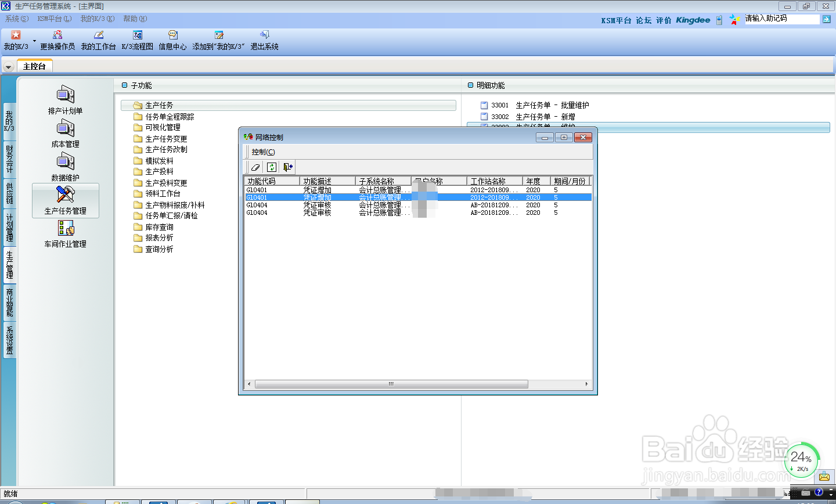Viewport: 836px width, 504px height.
Task: Open the 系统(S) menu
Action: [x=17, y=19]
